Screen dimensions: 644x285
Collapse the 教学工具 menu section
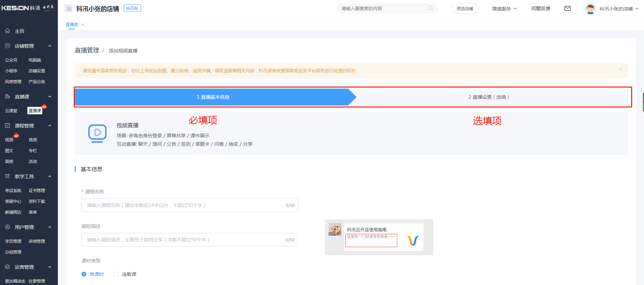50,176
